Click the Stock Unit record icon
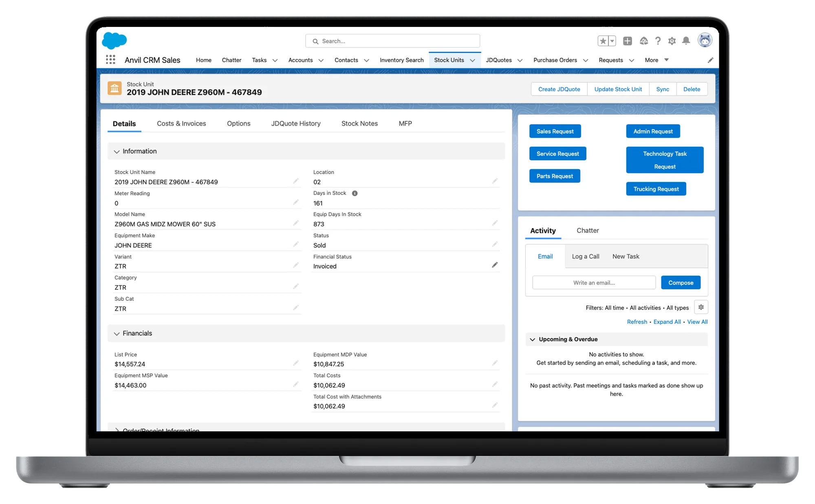Viewport: 815px width, 504px height. (115, 88)
